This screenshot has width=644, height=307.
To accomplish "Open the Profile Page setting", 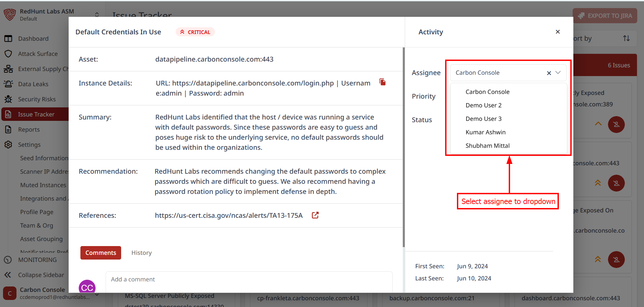I will point(37,212).
